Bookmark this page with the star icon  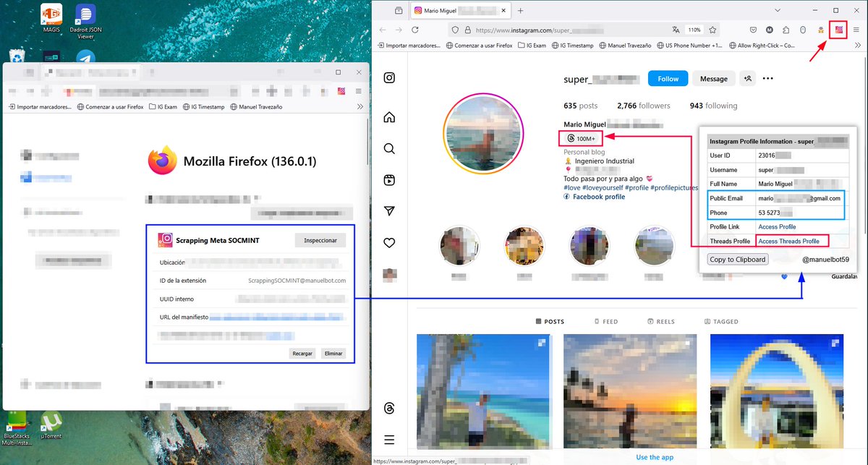click(x=712, y=30)
